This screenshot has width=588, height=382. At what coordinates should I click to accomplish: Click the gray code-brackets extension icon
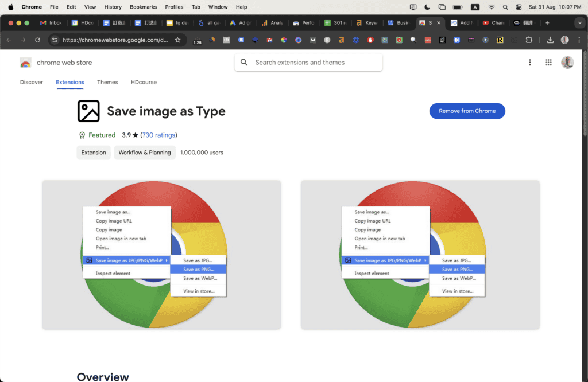(226, 40)
